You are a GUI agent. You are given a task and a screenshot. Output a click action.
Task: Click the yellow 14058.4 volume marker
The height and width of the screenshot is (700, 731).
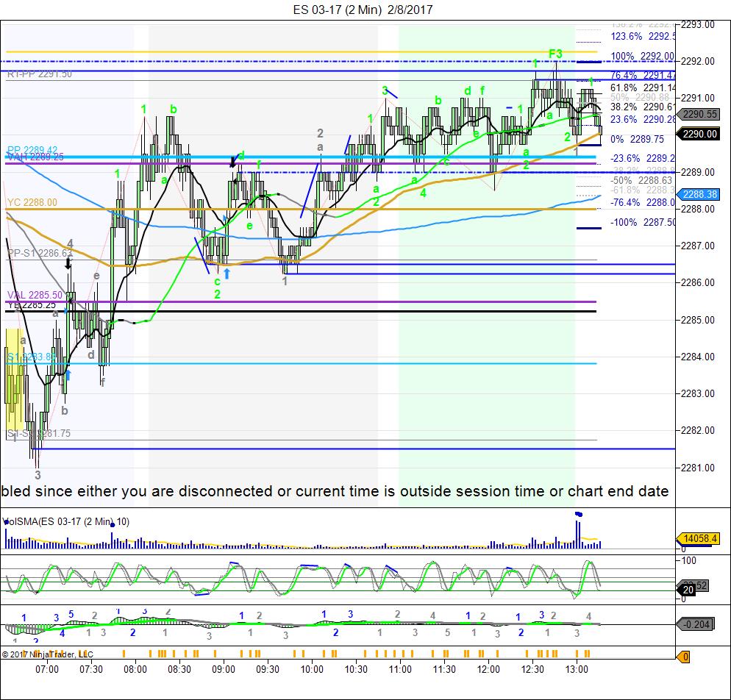pos(699,539)
